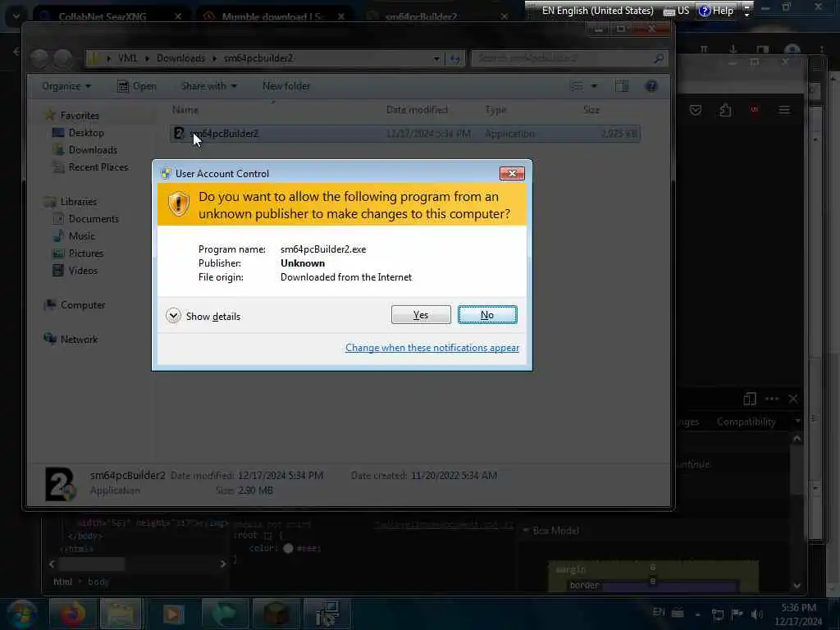Switch to CollabNet SearXNG browser tab
Screen dimensions: 840x630
(x=110, y=16)
